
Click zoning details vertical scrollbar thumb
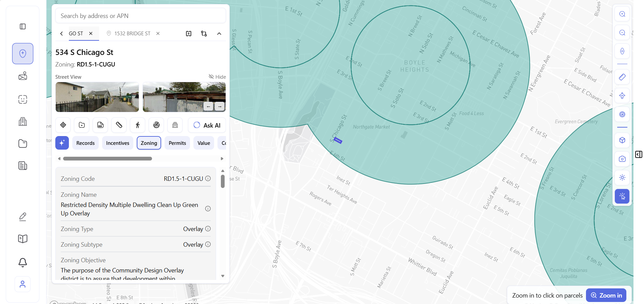pyautogui.click(x=223, y=181)
